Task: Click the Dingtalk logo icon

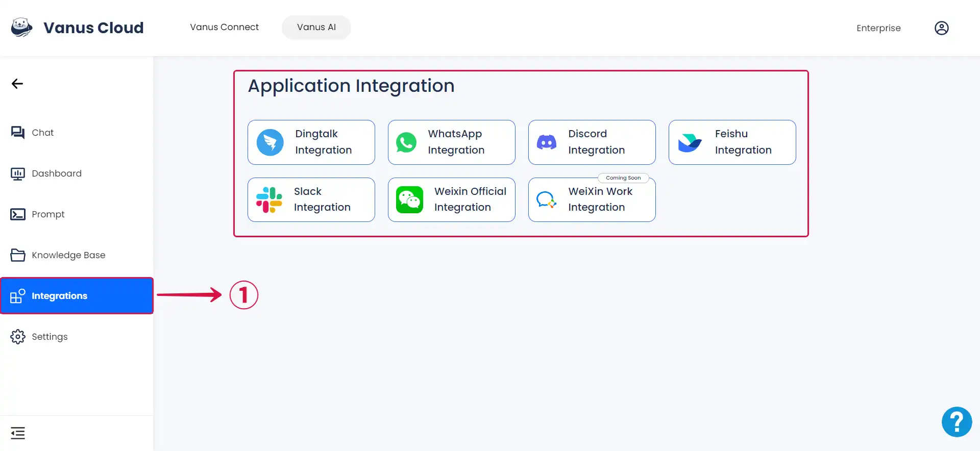Action: point(270,142)
